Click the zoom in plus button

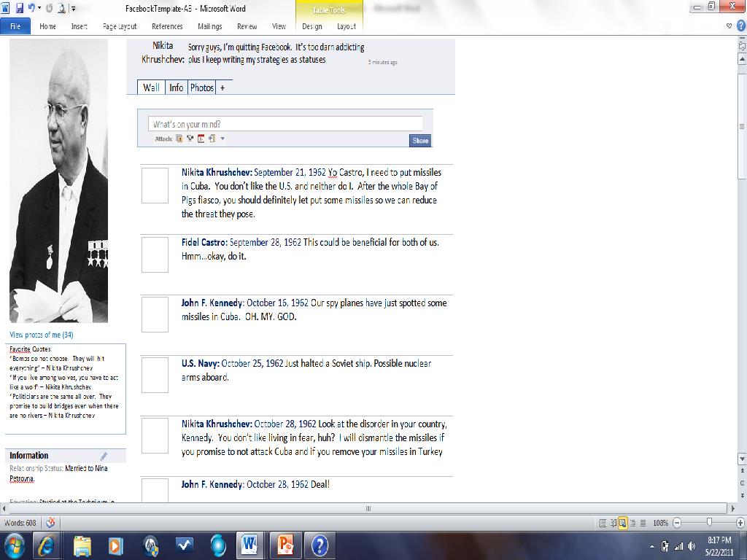click(x=740, y=523)
